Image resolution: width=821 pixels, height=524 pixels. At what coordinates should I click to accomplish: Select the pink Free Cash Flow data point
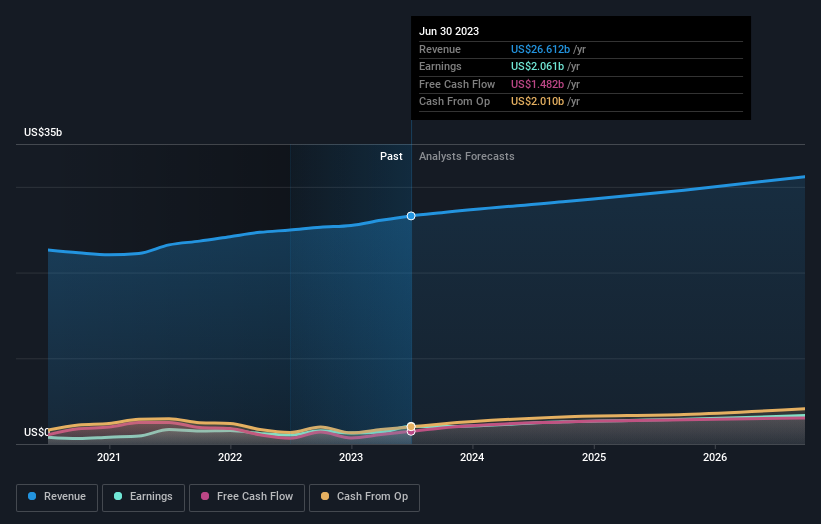(x=411, y=432)
